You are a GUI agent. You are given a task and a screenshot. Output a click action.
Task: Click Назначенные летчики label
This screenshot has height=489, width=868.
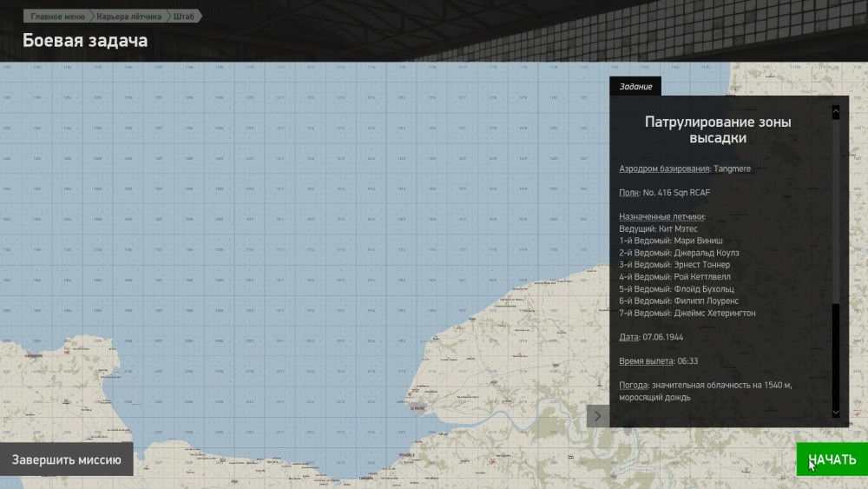pyautogui.click(x=662, y=216)
